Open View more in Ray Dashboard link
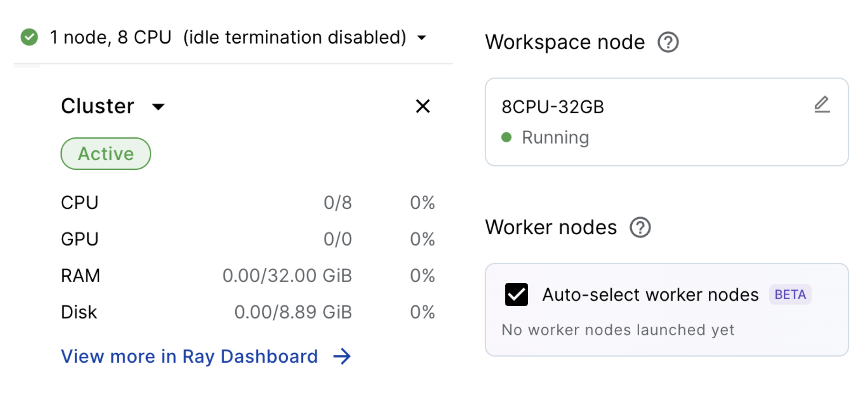This screenshot has width=868, height=393. (189, 356)
